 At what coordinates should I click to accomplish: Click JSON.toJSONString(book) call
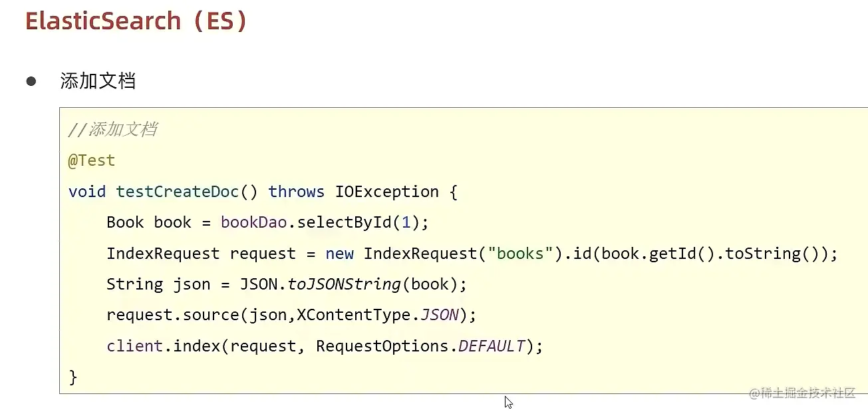click(349, 284)
